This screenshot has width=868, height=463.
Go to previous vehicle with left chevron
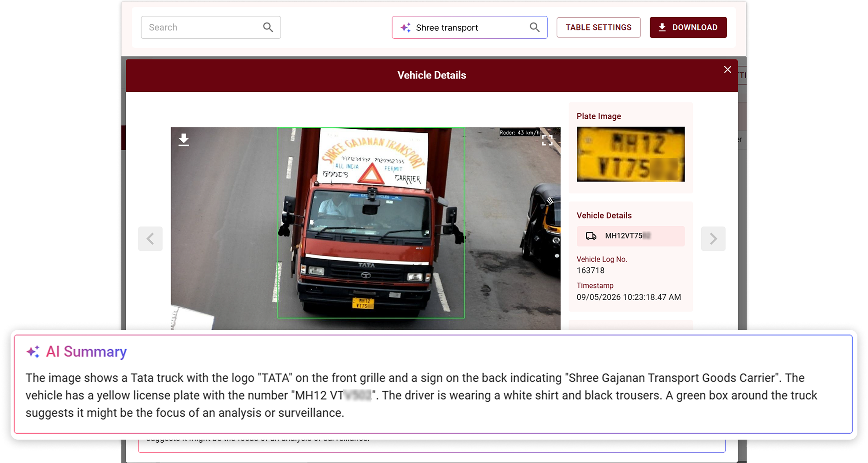click(150, 239)
